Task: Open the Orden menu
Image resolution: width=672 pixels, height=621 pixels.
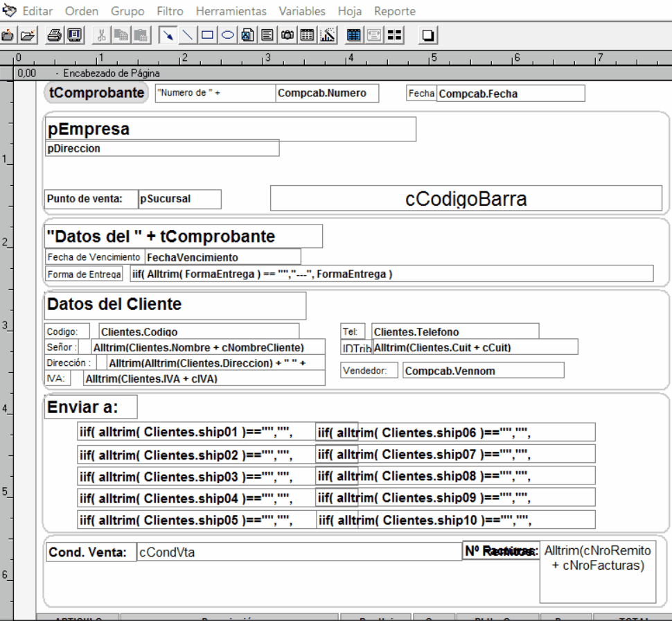Action: point(82,11)
